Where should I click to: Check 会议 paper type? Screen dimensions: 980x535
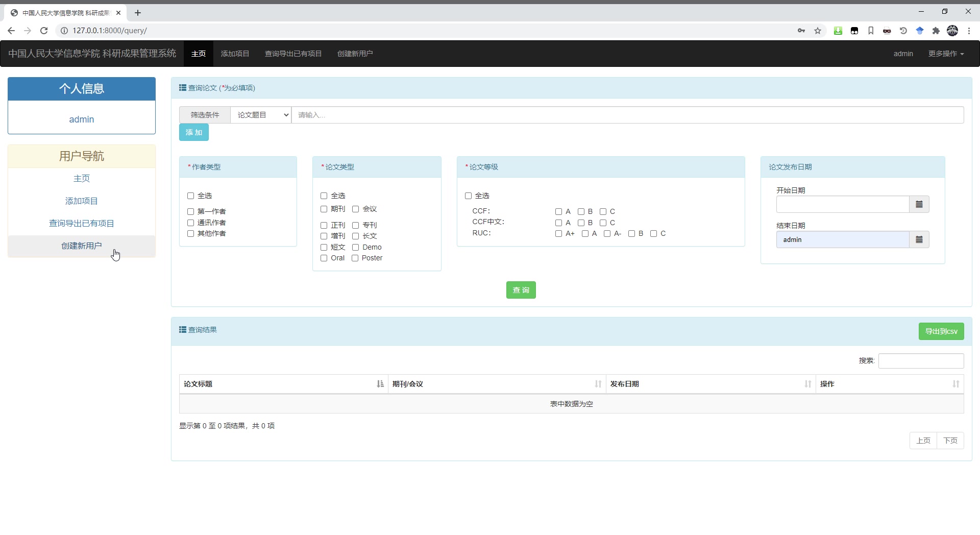point(355,209)
